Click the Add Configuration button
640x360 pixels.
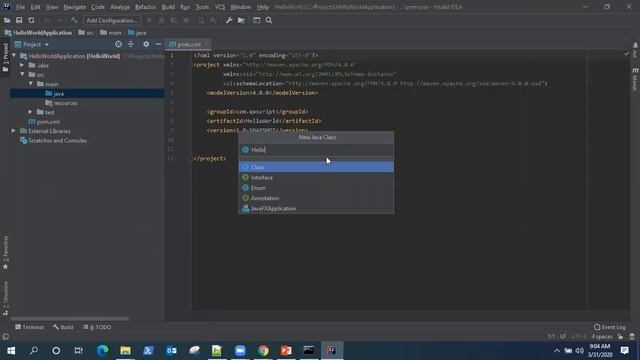click(111, 20)
